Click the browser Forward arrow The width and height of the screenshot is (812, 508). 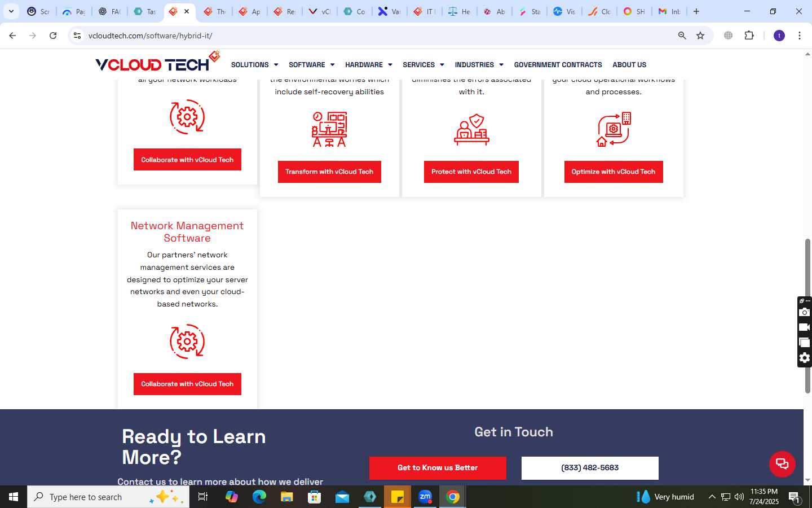[x=33, y=36]
